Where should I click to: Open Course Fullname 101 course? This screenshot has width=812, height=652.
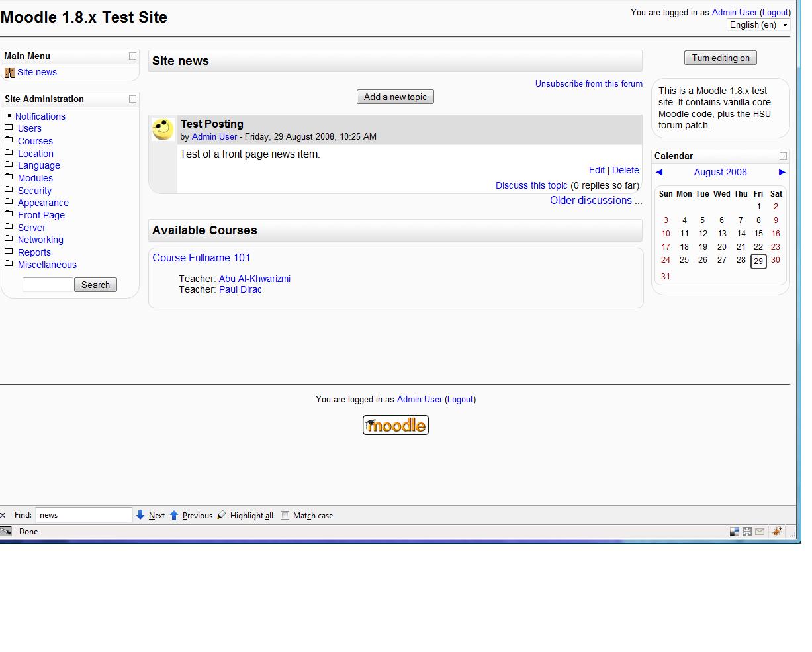(x=201, y=258)
